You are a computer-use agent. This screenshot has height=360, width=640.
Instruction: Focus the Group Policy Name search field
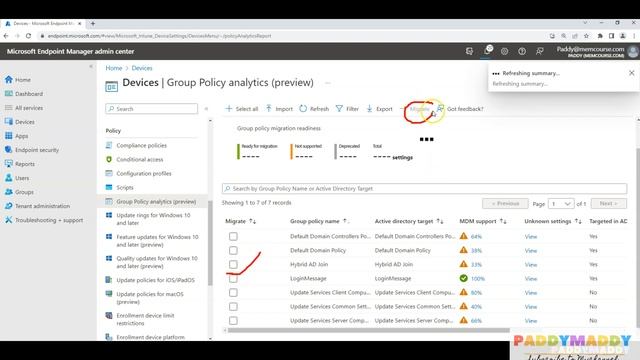point(424,189)
